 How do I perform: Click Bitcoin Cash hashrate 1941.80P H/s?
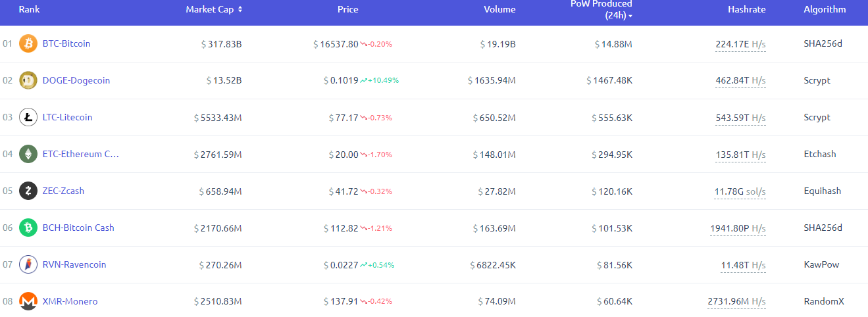(738, 229)
